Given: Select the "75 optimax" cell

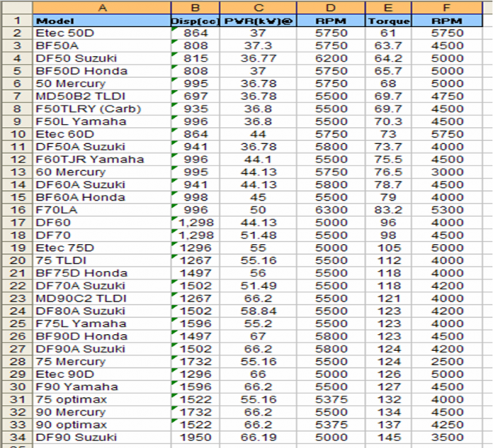Looking at the screenshot, I should point(100,400).
